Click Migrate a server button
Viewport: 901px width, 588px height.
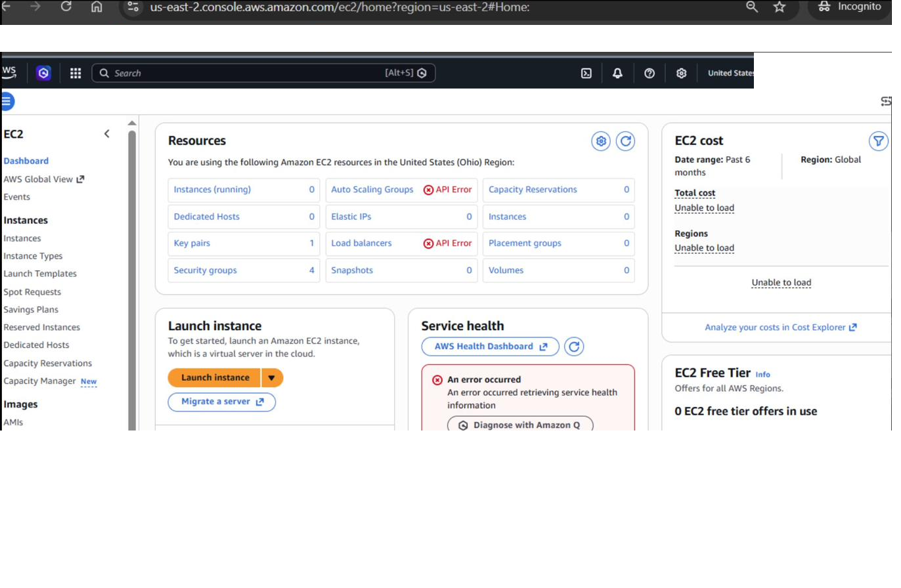point(222,402)
